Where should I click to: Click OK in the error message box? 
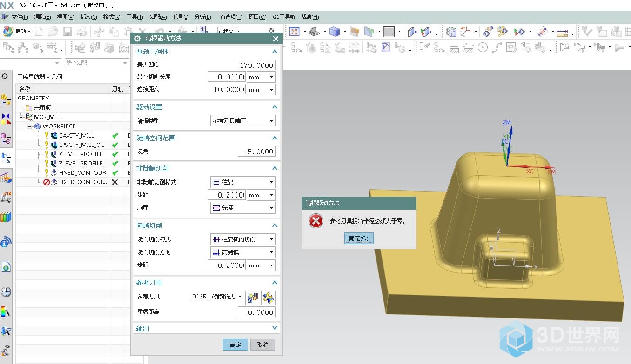coord(358,238)
